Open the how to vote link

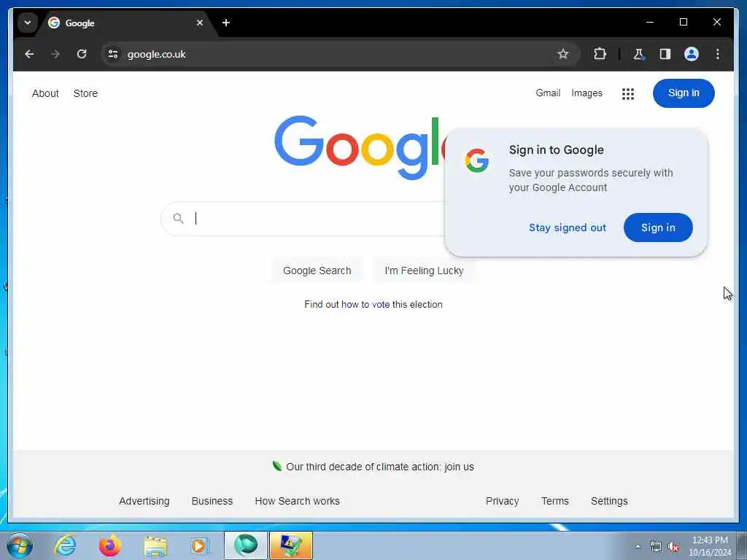(x=365, y=304)
